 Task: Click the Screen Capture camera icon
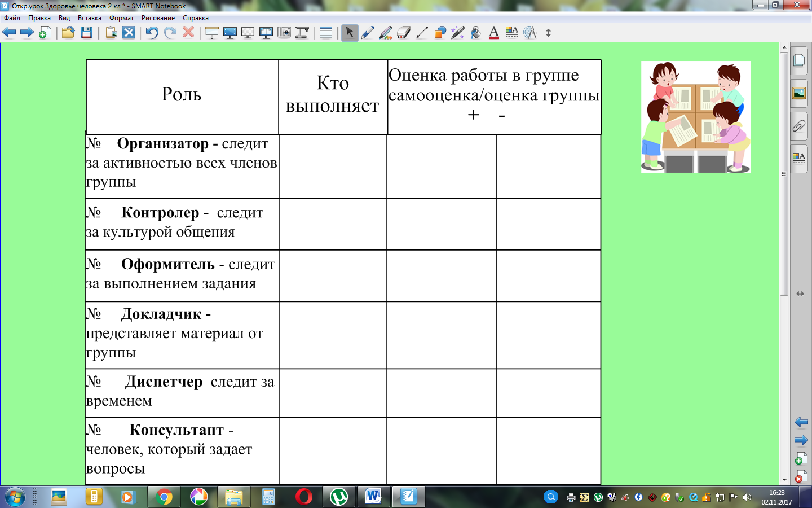pos(284,33)
